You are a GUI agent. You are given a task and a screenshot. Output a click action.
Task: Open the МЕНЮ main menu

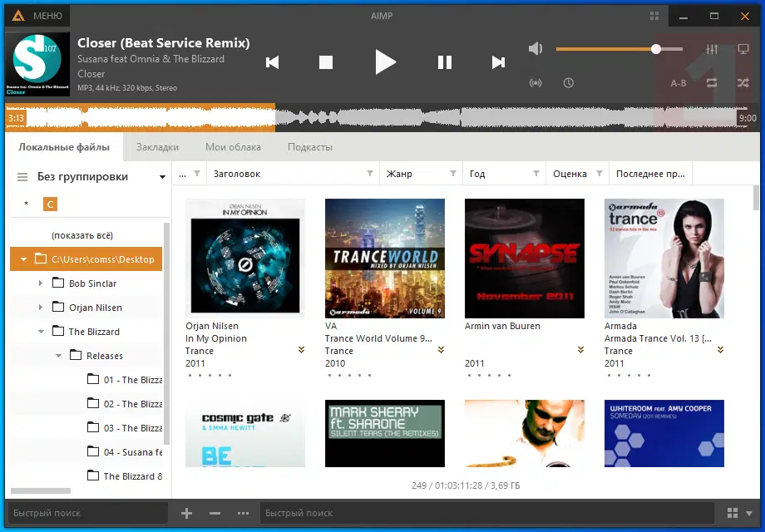point(38,16)
